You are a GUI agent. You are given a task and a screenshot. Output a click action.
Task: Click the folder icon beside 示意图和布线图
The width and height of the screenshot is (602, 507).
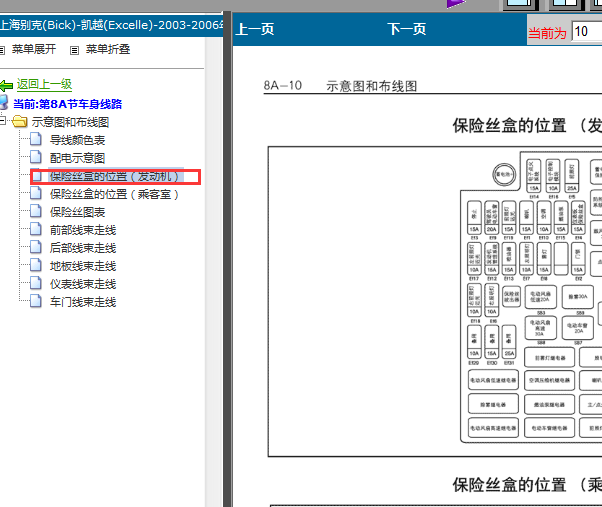pyautogui.click(x=20, y=122)
